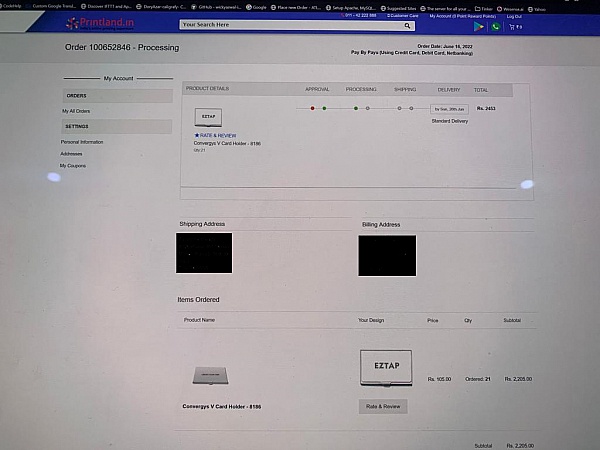Open the Yahoo bookmark
Viewport: 600px width, 450px height.
pos(537,9)
